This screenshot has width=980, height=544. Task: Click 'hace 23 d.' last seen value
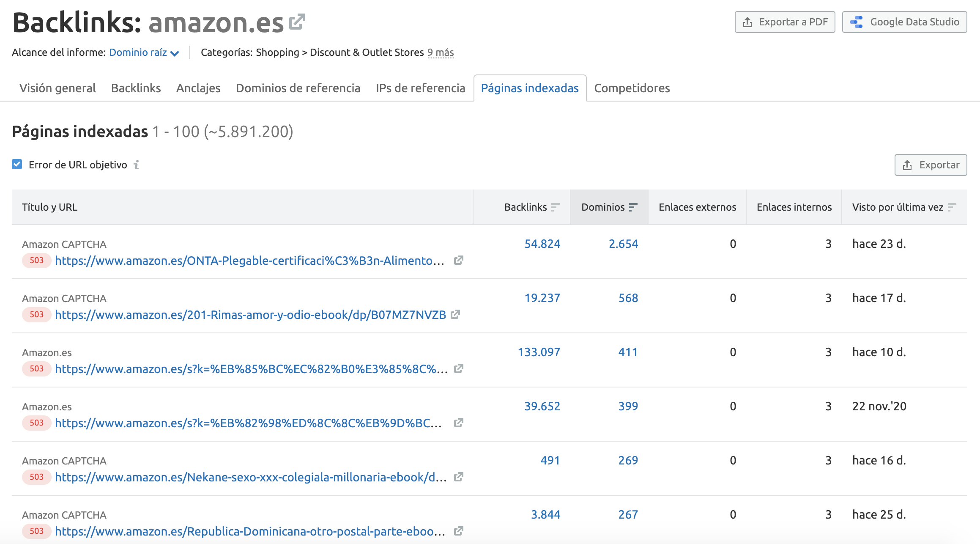click(879, 244)
